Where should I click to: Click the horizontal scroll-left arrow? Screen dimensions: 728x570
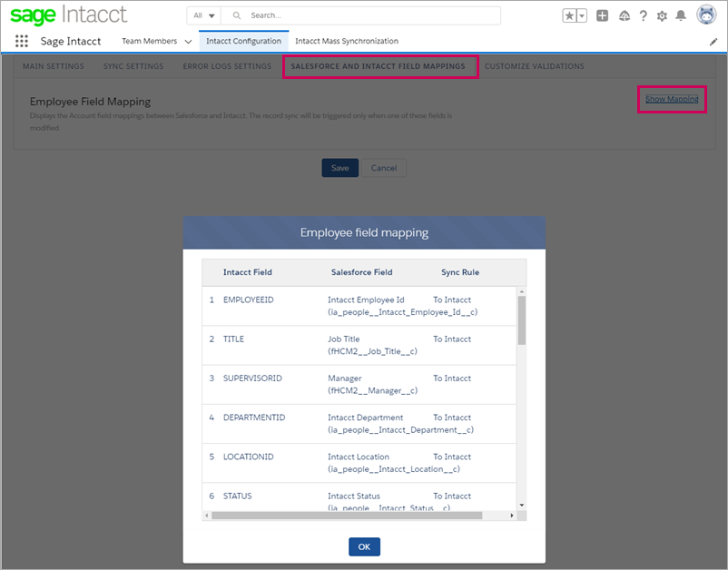(207, 516)
